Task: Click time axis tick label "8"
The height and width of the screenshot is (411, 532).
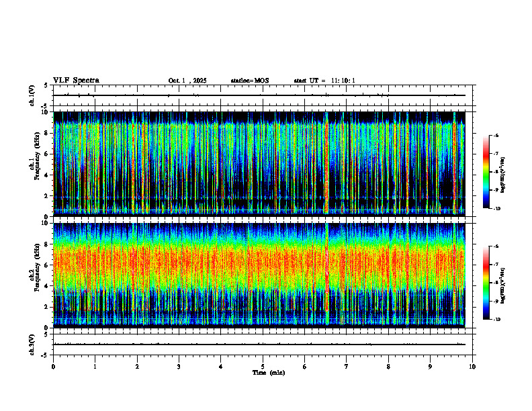Action: (388, 367)
